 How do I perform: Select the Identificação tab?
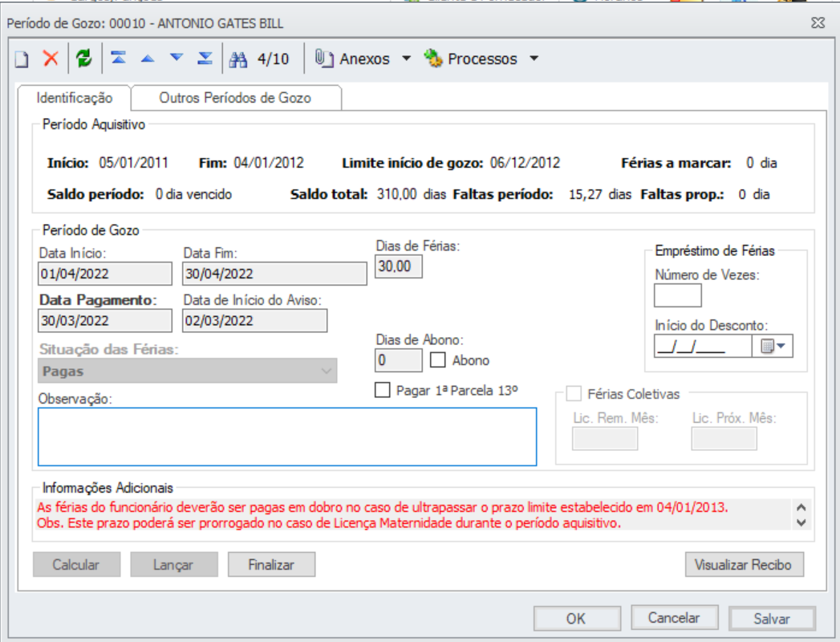[x=75, y=98]
